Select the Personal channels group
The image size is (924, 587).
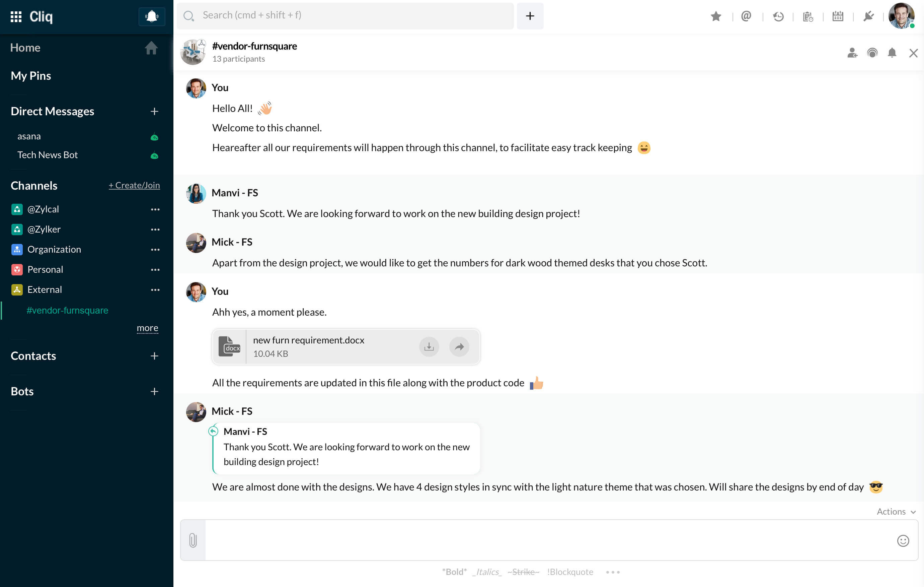[45, 269]
